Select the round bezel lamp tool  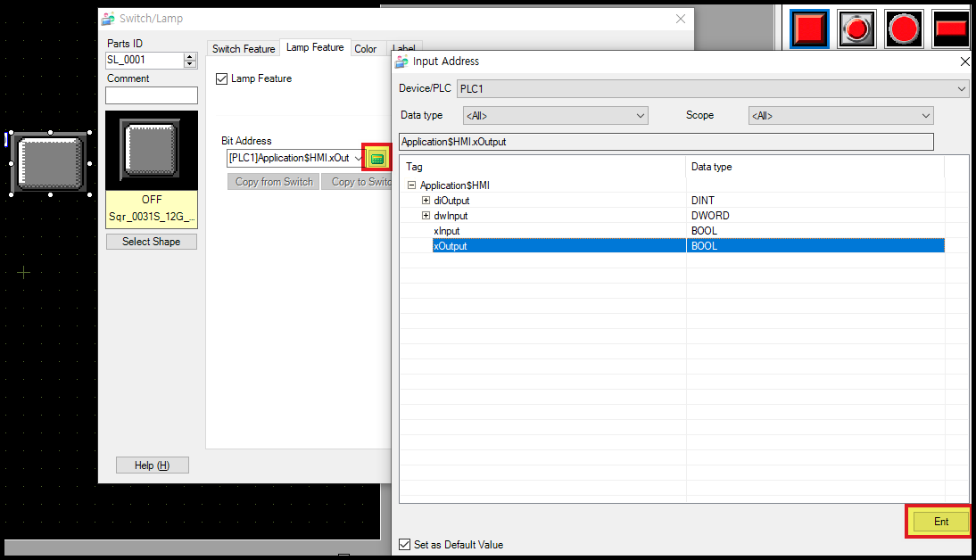coord(856,29)
